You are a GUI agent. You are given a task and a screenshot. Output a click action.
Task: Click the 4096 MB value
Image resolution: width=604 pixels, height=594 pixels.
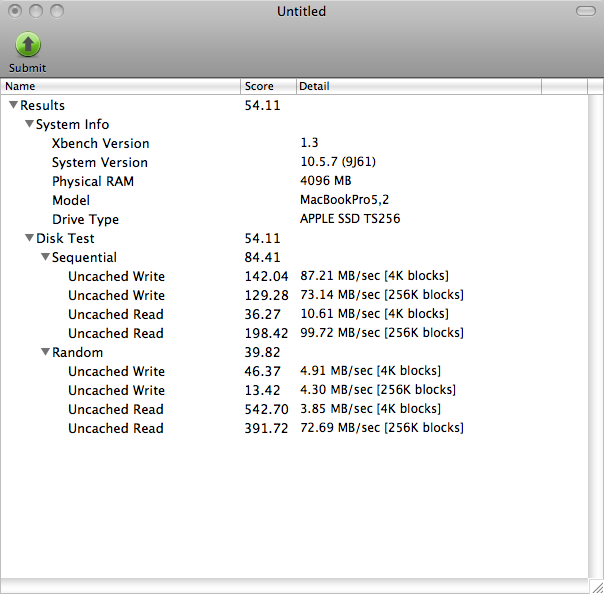tap(325, 181)
